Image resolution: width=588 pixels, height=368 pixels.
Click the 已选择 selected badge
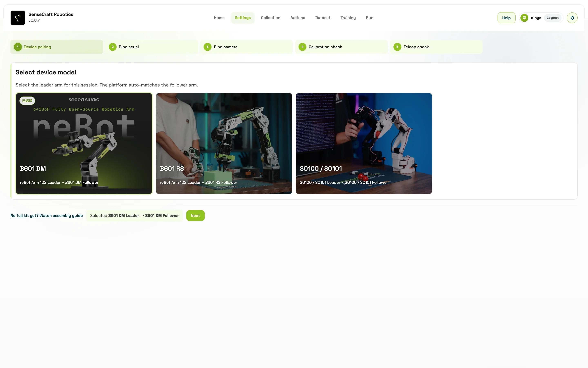click(27, 101)
